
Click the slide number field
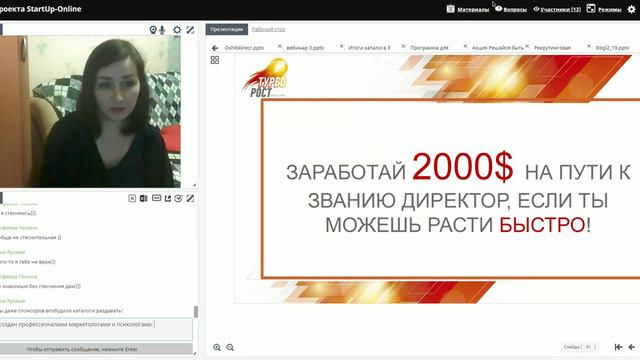pos(588,347)
